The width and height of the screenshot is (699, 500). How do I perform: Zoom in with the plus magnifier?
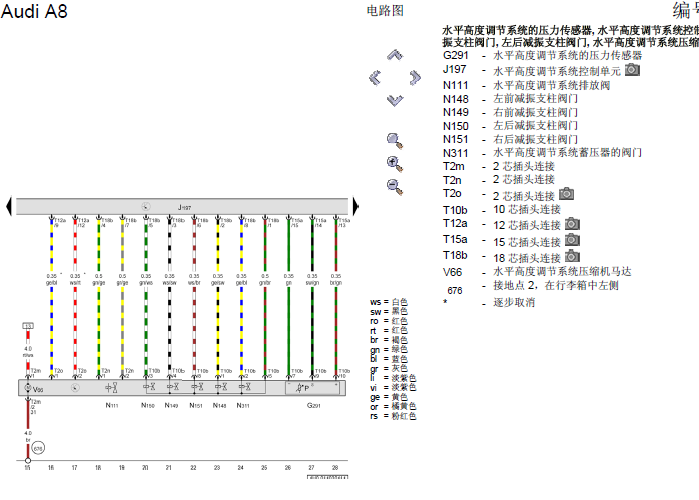pos(395,164)
